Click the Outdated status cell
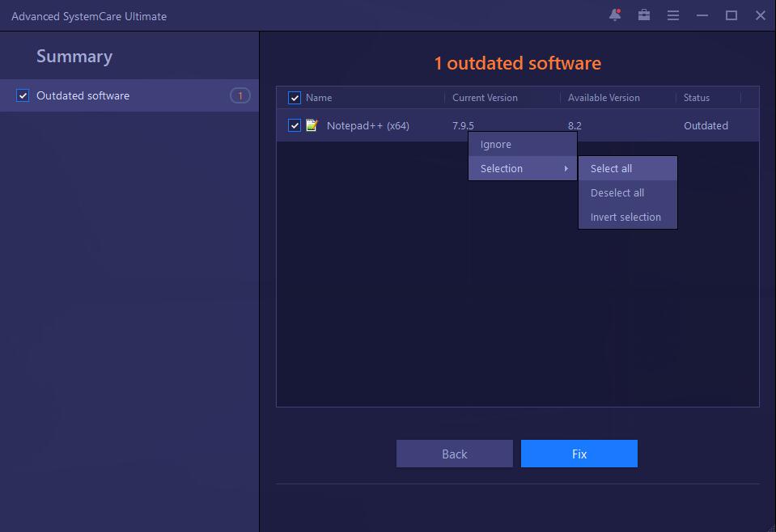This screenshot has height=532, width=776. click(x=706, y=125)
